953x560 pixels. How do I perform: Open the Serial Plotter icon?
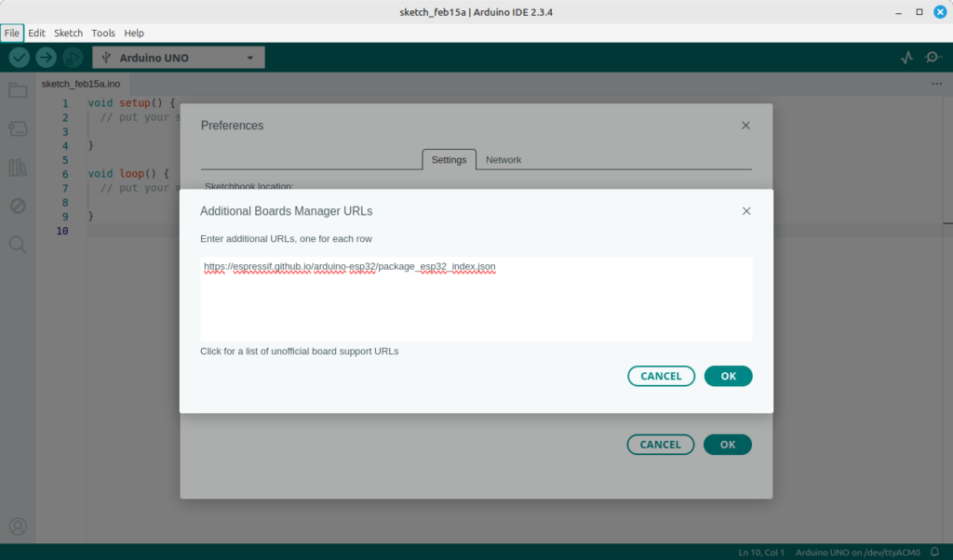click(906, 58)
